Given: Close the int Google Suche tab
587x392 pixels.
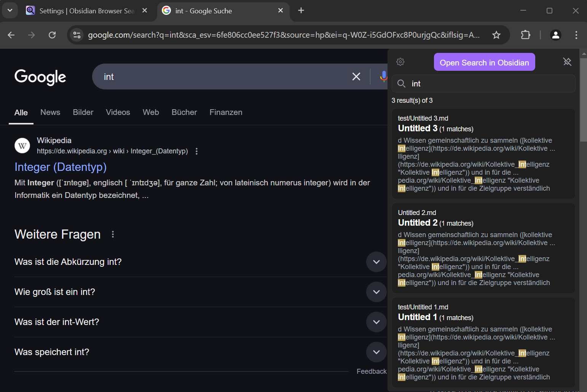Looking at the screenshot, I should coord(281,11).
